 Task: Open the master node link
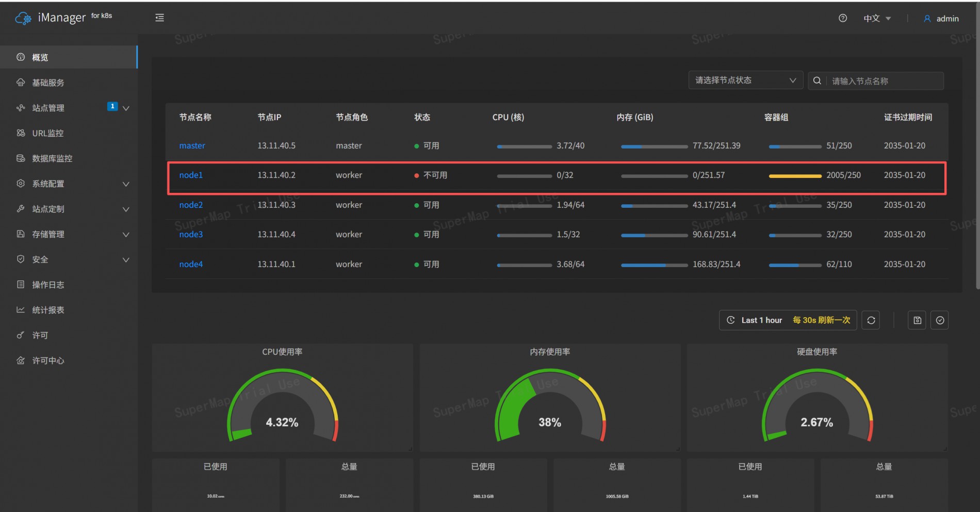(192, 146)
